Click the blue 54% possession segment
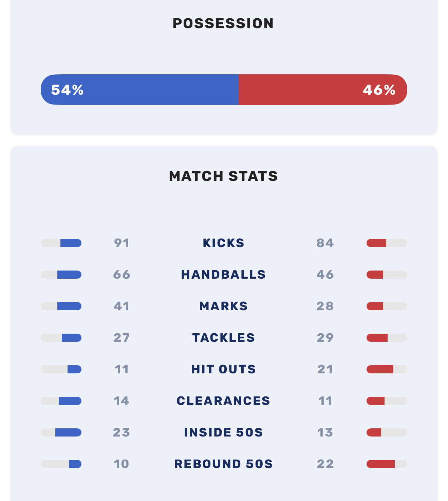This screenshot has width=448, height=501. tap(139, 90)
